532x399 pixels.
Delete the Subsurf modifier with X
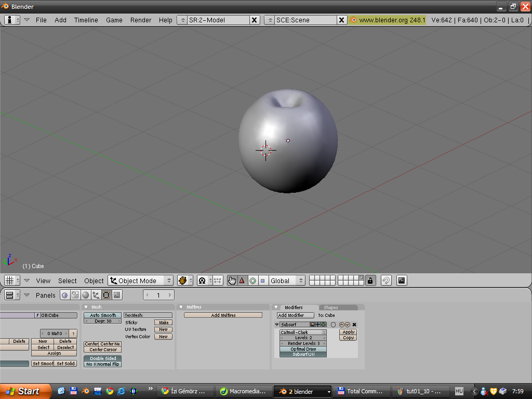[x=354, y=325]
